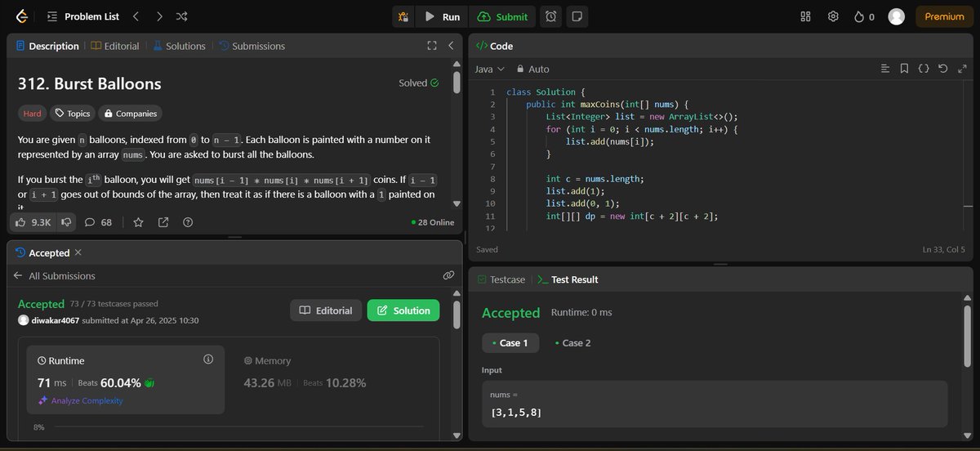
Task: Click the streak flame counter
Action: tap(864, 16)
